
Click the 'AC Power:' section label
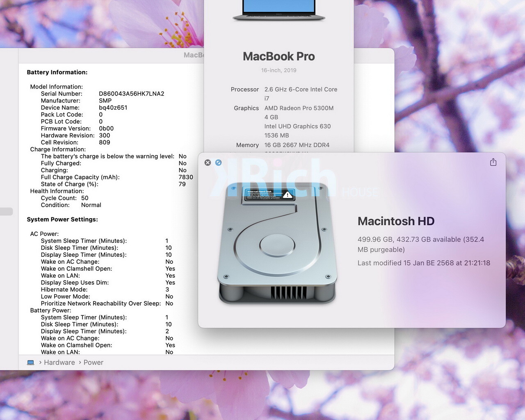(44, 234)
